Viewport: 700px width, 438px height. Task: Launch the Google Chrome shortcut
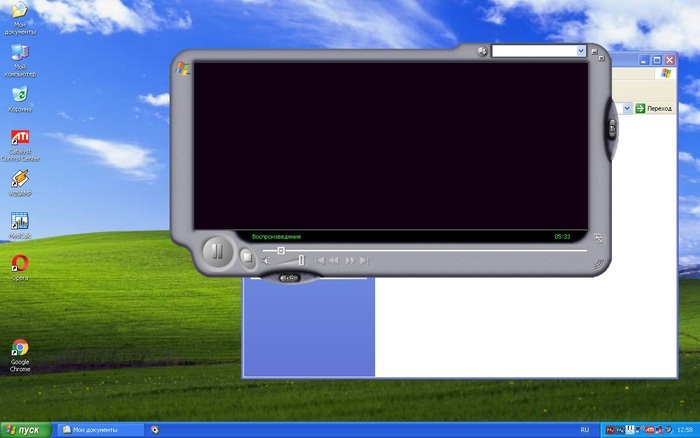[20, 355]
